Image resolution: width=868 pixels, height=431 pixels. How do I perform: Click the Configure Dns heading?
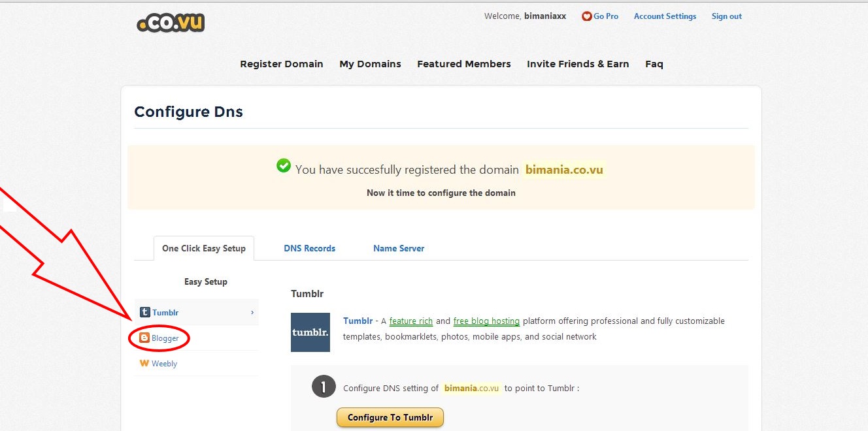[188, 112]
